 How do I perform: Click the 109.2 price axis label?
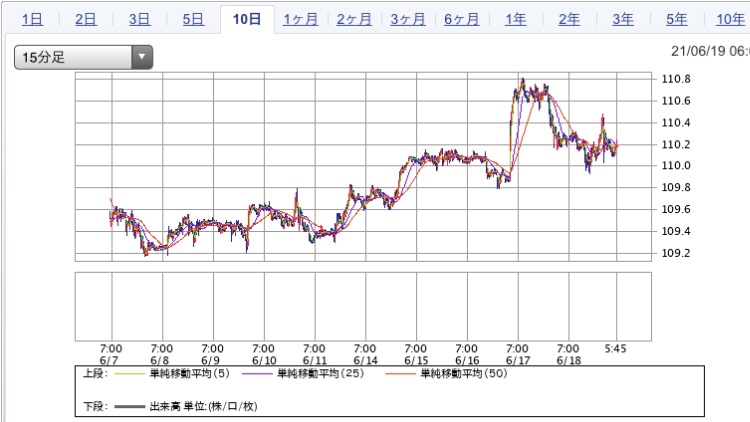point(676,253)
